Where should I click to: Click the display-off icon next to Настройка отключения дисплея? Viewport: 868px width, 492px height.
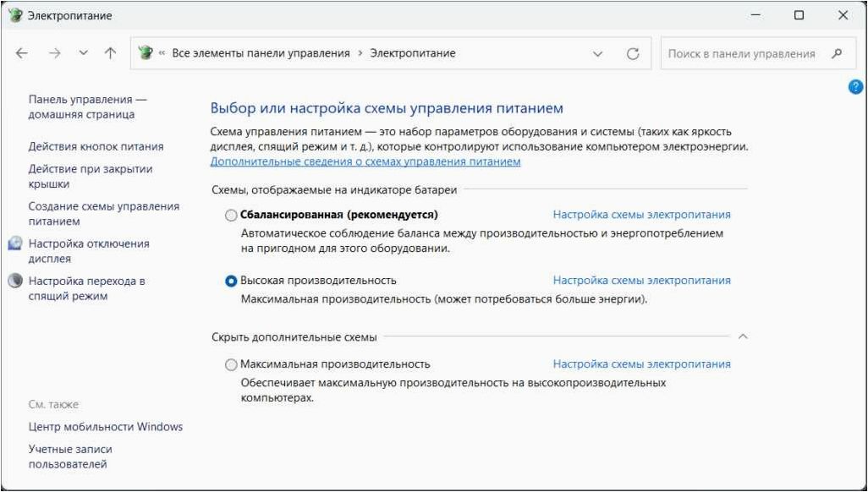point(15,243)
